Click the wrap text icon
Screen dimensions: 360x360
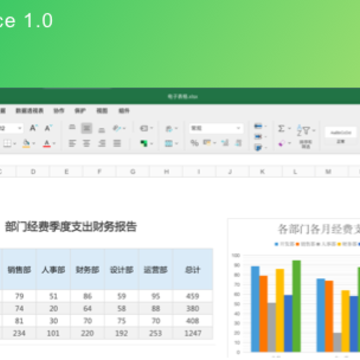click(x=144, y=128)
